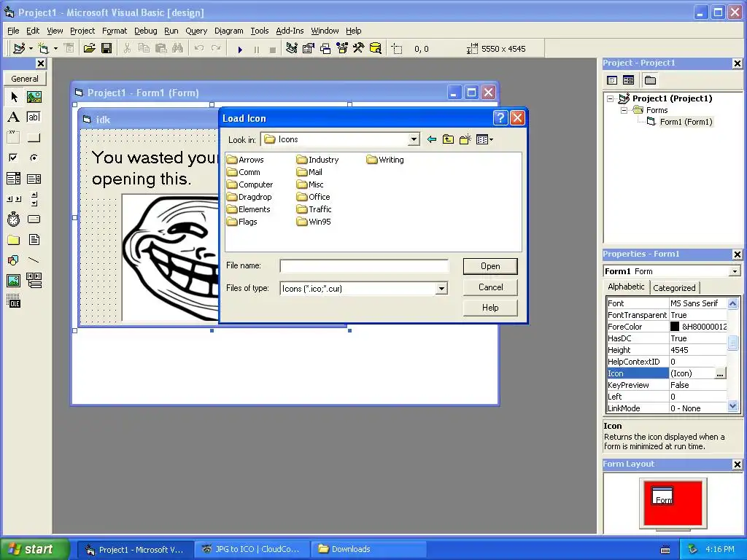Open the Format menu
Image resolution: width=747 pixels, height=560 pixels.
[115, 31]
